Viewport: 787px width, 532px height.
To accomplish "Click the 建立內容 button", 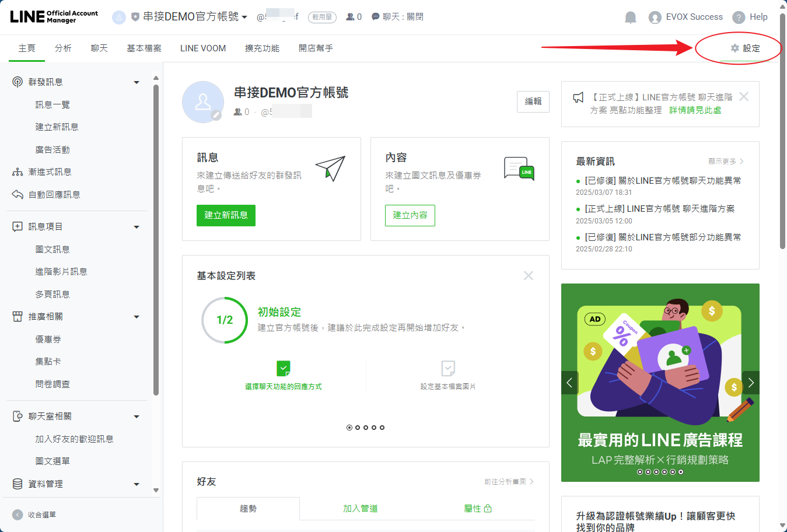I will click(x=410, y=215).
